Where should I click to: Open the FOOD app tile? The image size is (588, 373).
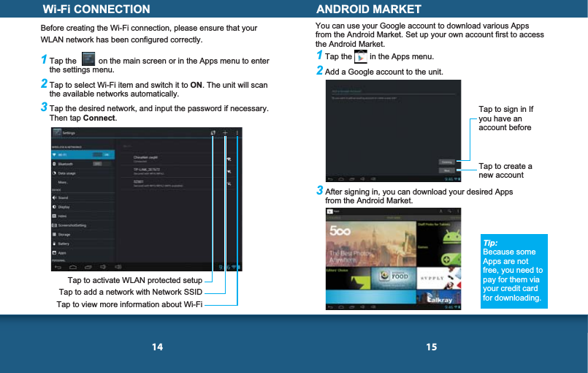[x=394, y=279]
